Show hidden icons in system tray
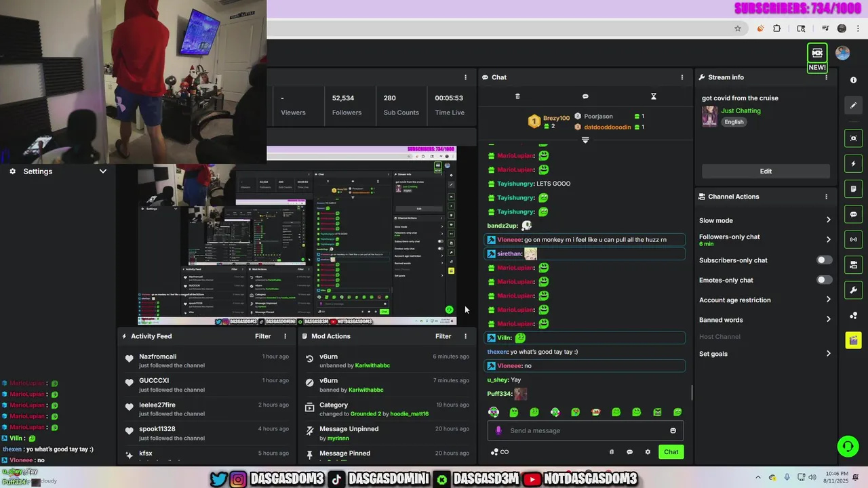 pyautogui.click(x=758, y=477)
